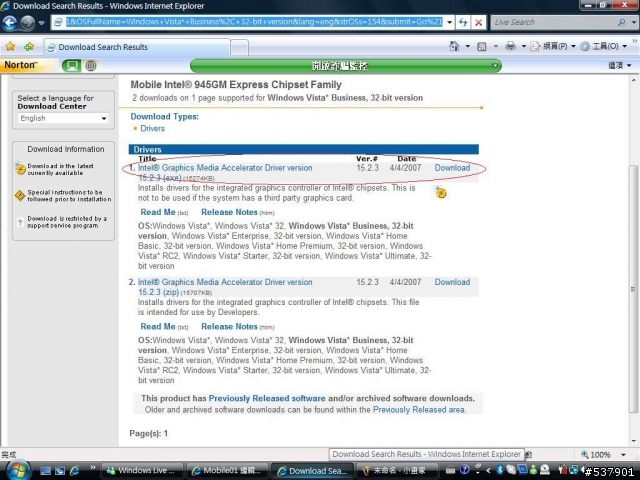Expand the Print options dropdown arrow
This screenshot has height=480, width=640.
524,47
